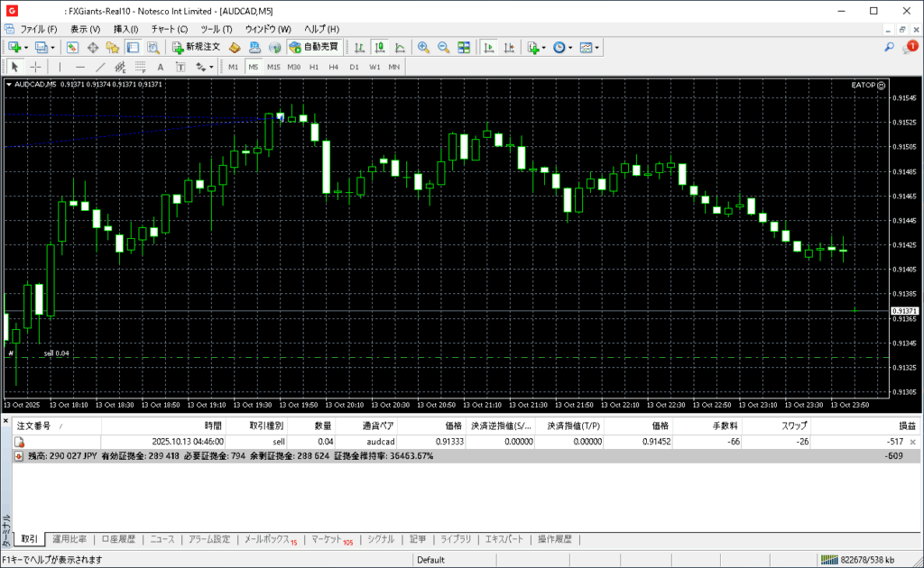Select the crosshair cursor tool
This screenshot has height=568, width=924.
(35, 67)
